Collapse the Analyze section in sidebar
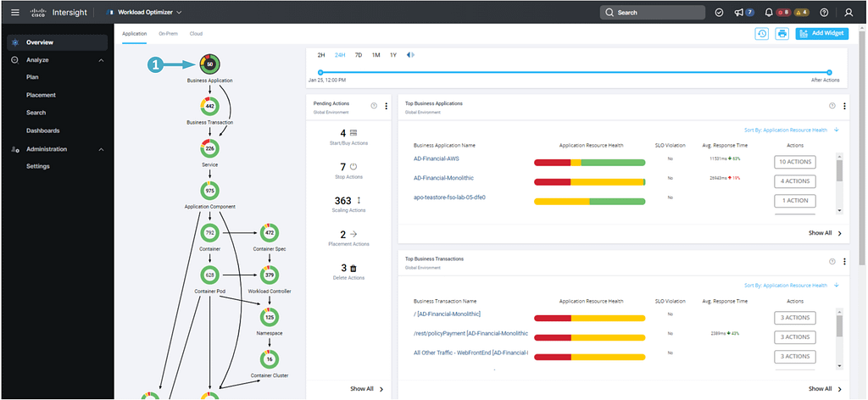Screen dimensions: 868x400 (x=101, y=60)
